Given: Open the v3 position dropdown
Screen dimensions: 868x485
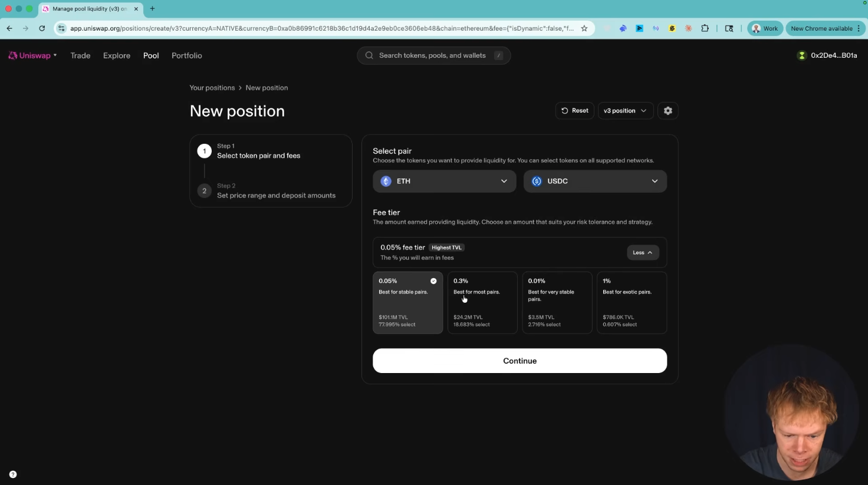Looking at the screenshot, I should tap(626, 111).
